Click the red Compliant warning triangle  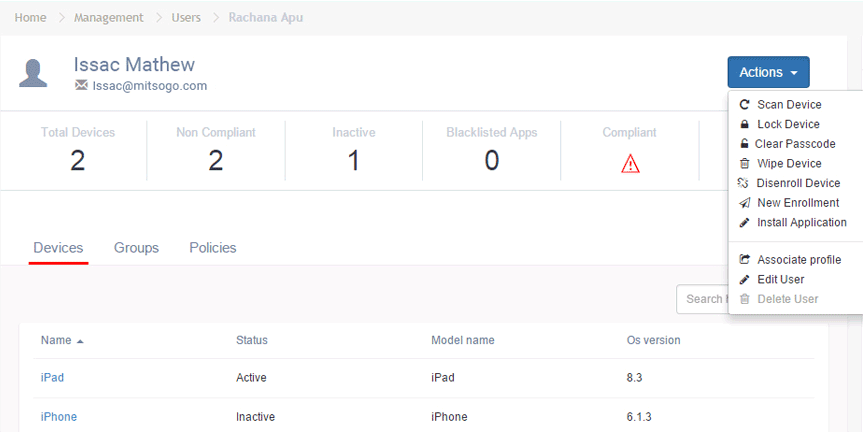[x=630, y=163]
